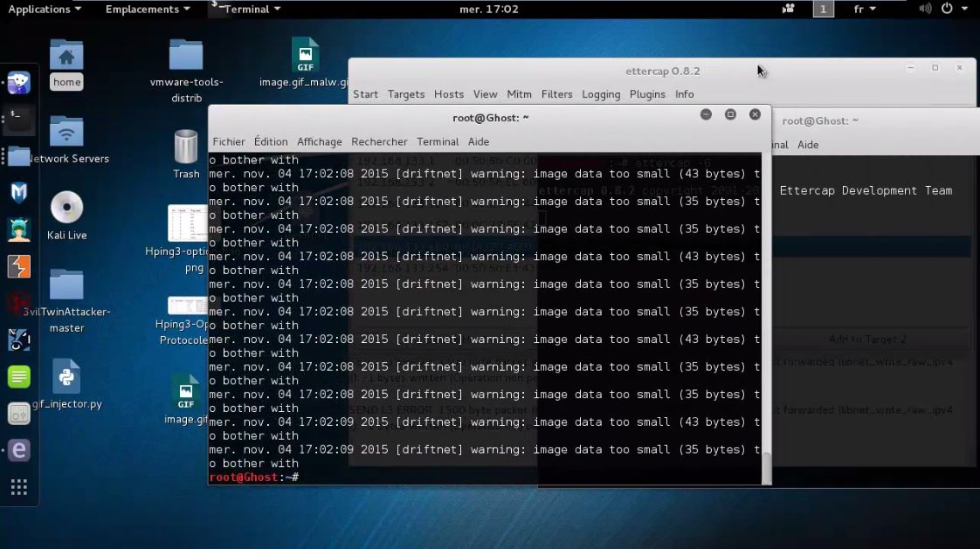This screenshot has width=980, height=549.
Task: Select the ettercap 'e' icon in dock
Action: point(18,450)
